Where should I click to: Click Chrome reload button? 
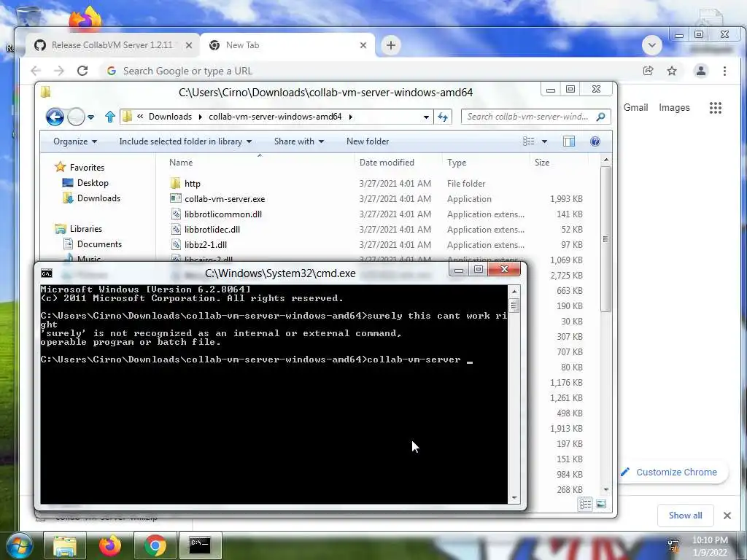pyautogui.click(x=82, y=71)
